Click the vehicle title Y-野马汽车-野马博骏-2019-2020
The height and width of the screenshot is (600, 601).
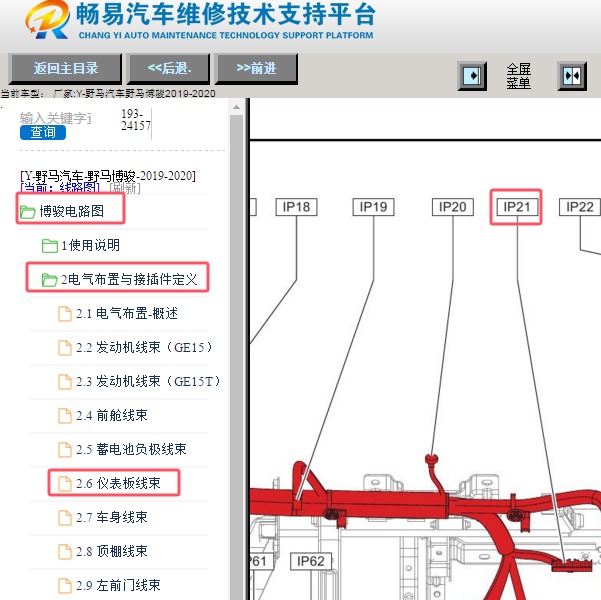[108, 176]
